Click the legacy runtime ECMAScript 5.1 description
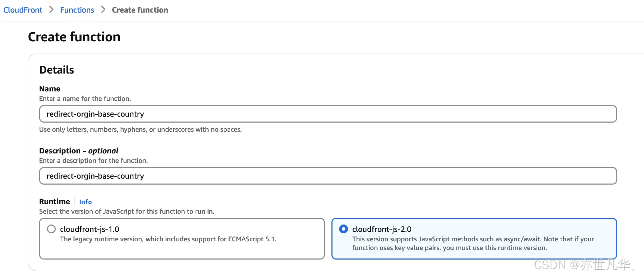The width and height of the screenshot is (644, 276). (168, 239)
